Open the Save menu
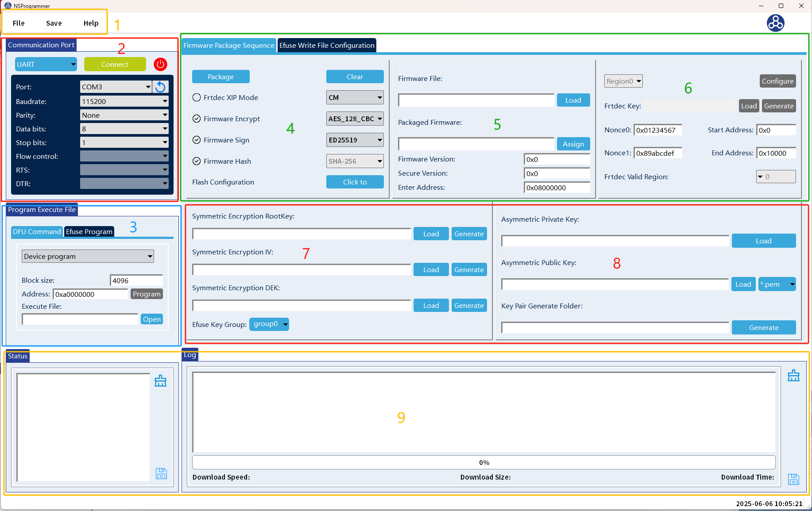812x511 pixels. (54, 23)
